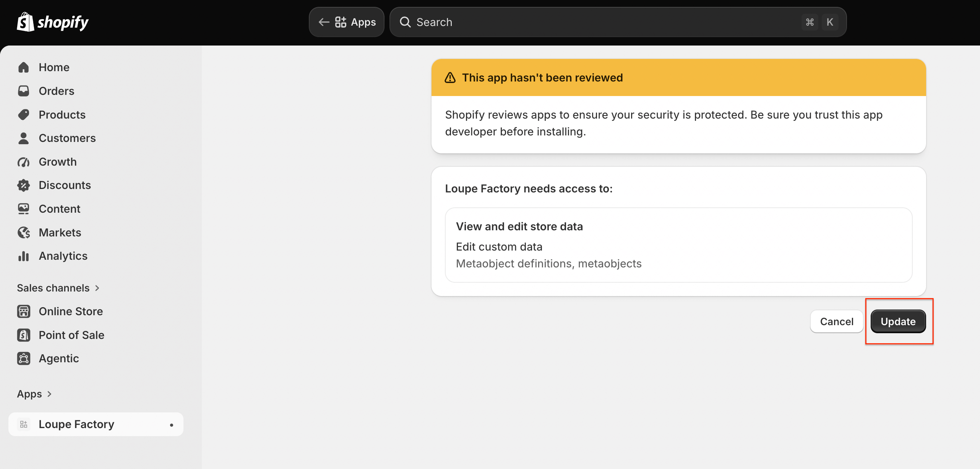Image resolution: width=980 pixels, height=469 pixels.
Task: Click the back arrow in Apps button
Action: pyautogui.click(x=324, y=22)
